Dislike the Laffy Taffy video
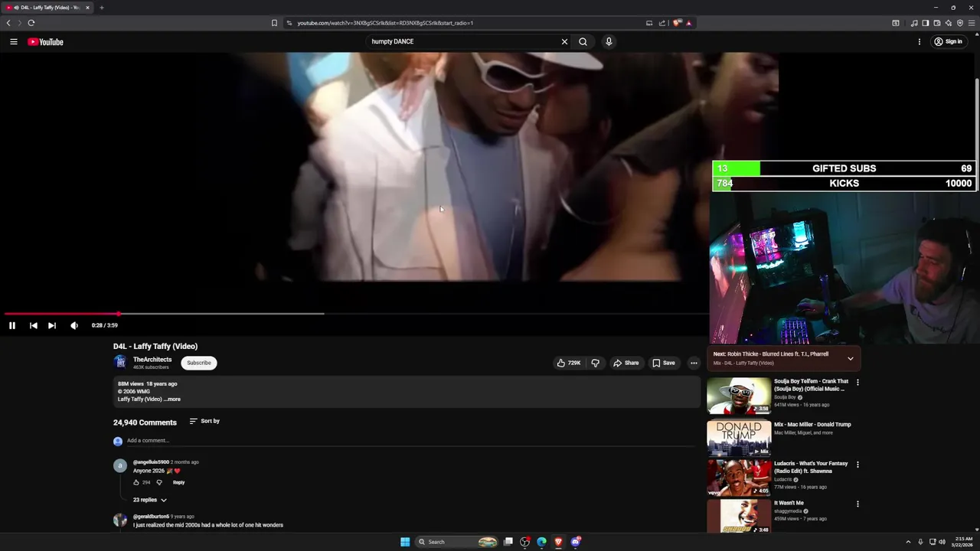980x551 pixels. pyautogui.click(x=596, y=363)
